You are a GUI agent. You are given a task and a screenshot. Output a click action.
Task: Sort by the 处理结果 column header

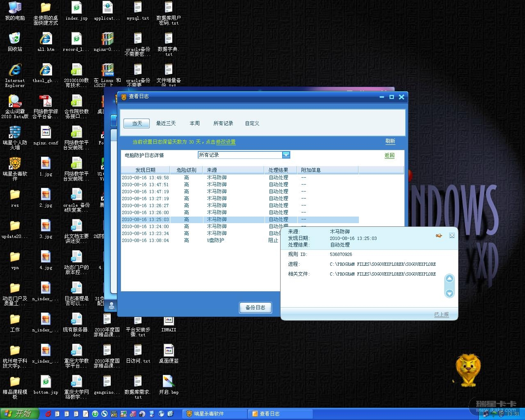pos(281,170)
